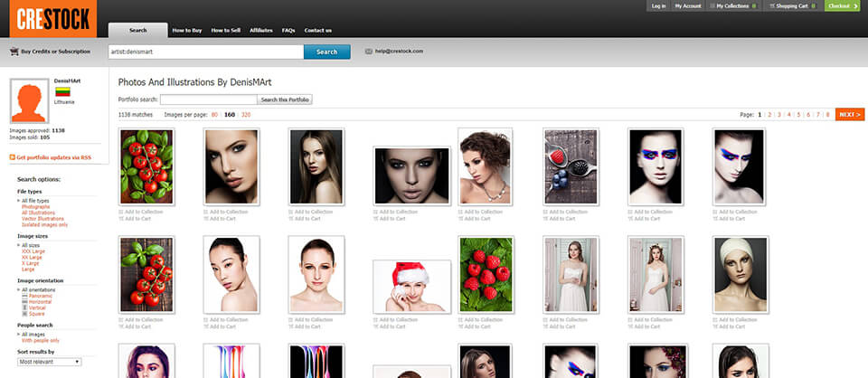Screen dimensions: 868x378
Task: Open the How to Buy tab
Action: (189, 30)
